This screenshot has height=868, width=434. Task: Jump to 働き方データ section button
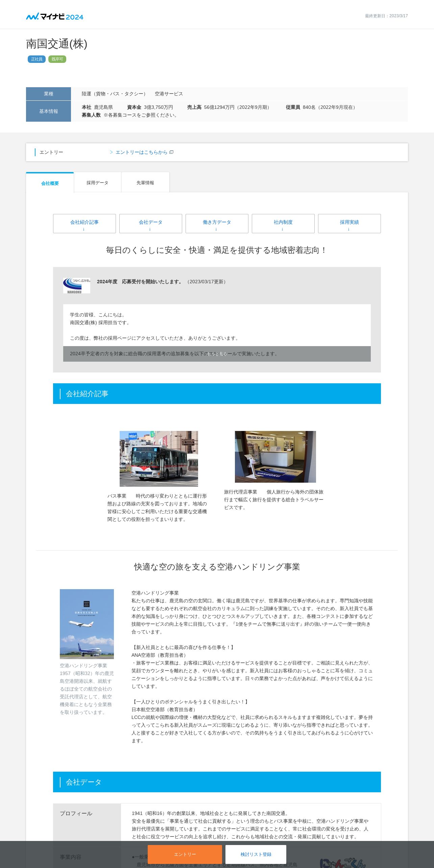point(217,223)
